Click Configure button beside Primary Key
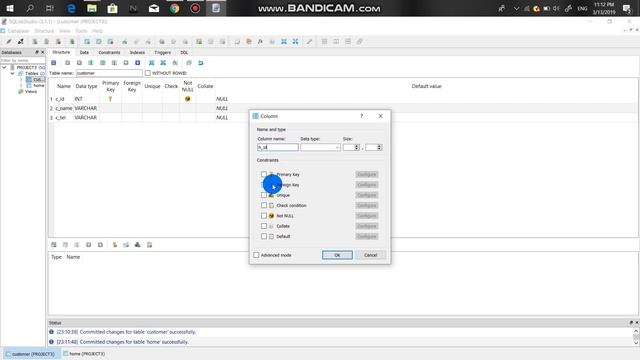 click(x=367, y=174)
